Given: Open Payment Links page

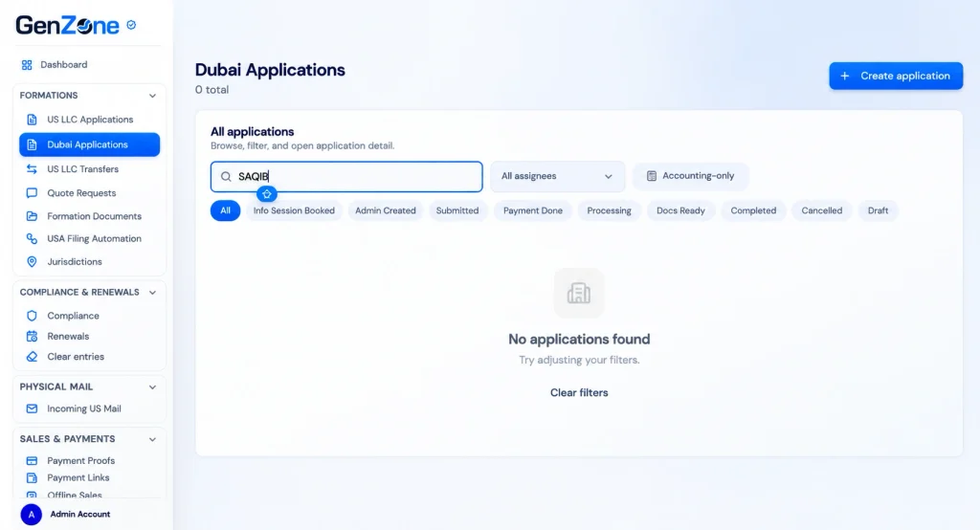Looking at the screenshot, I should [78, 478].
